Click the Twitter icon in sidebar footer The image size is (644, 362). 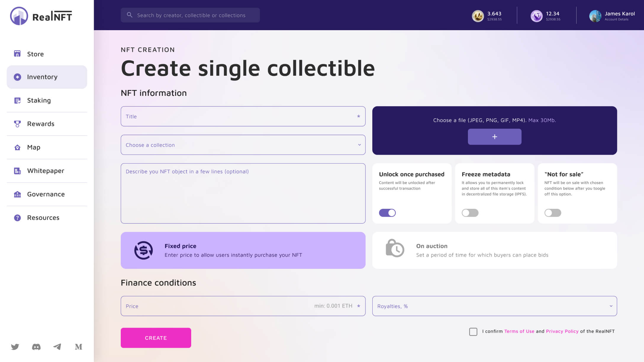(x=15, y=347)
